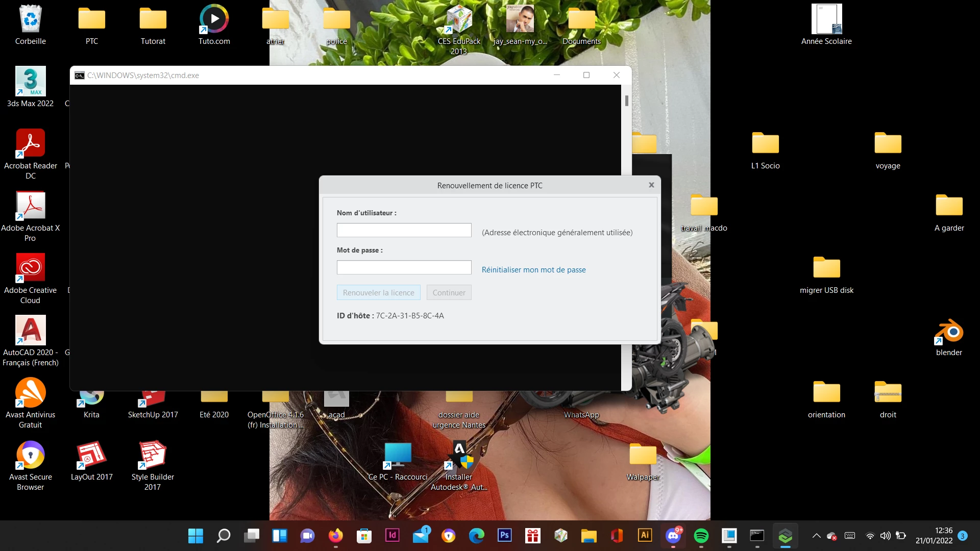Open InDesign from the taskbar
The width and height of the screenshot is (980, 551).
pos(392,535)
